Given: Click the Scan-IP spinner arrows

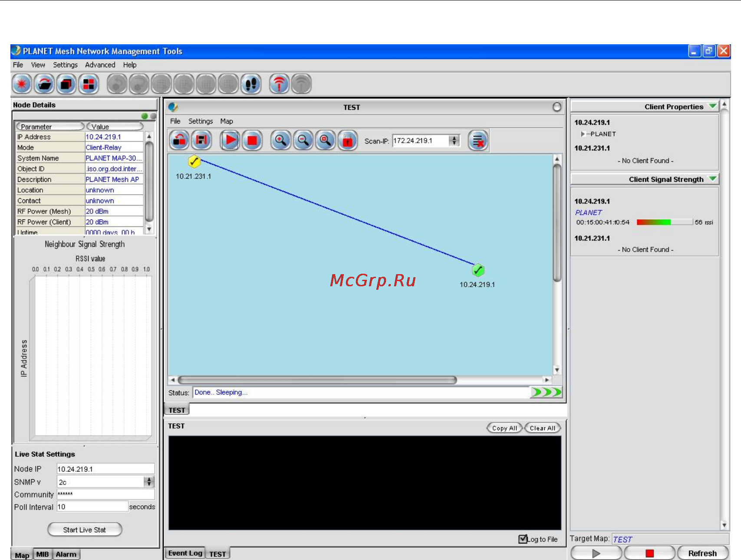Looking at the screenshot, I should (x=454, y=141).
